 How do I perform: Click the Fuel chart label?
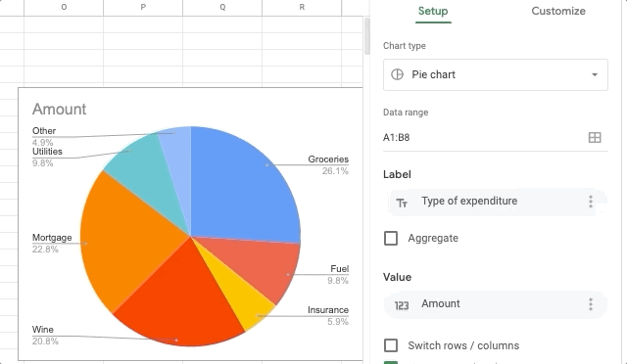click(340, 268)
